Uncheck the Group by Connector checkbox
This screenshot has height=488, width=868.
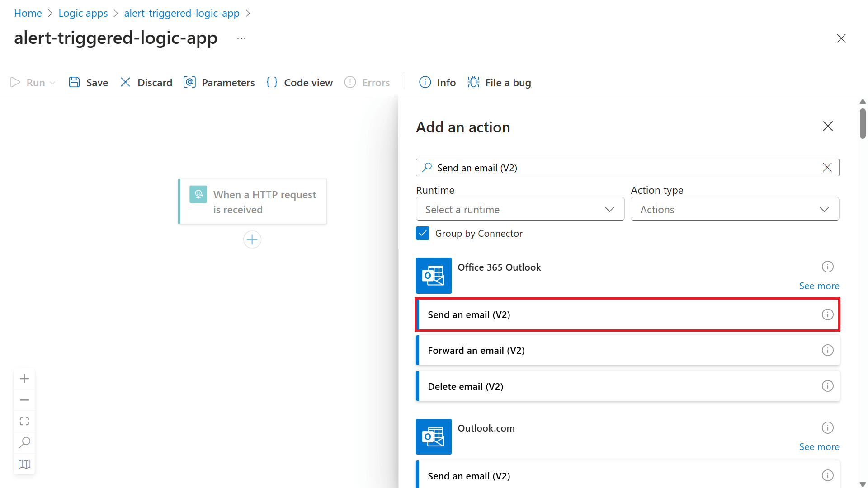[x=423, y=234]
